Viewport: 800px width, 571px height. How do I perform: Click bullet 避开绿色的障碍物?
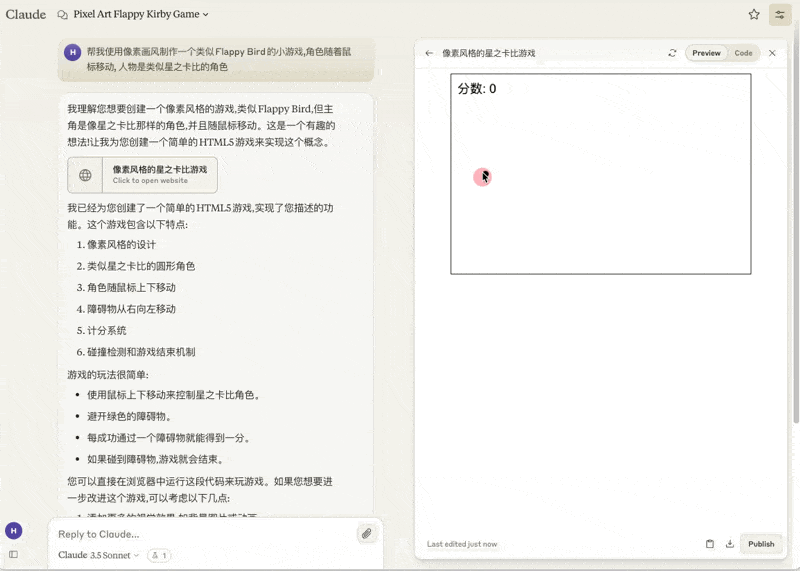(130, 416)
